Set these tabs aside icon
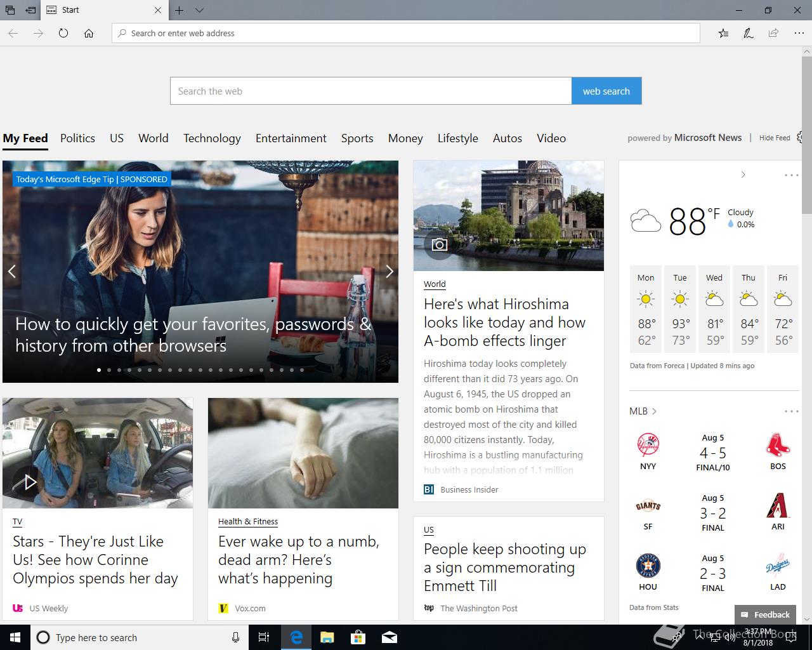This screenshot has width=812, height=650. [x=30, y=10]
